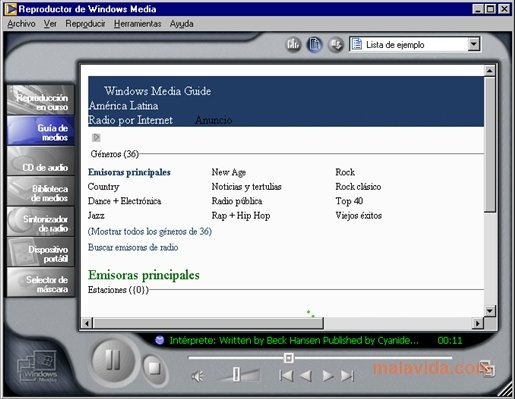
Task: Click América Latina link
Action: pos(123,106)
